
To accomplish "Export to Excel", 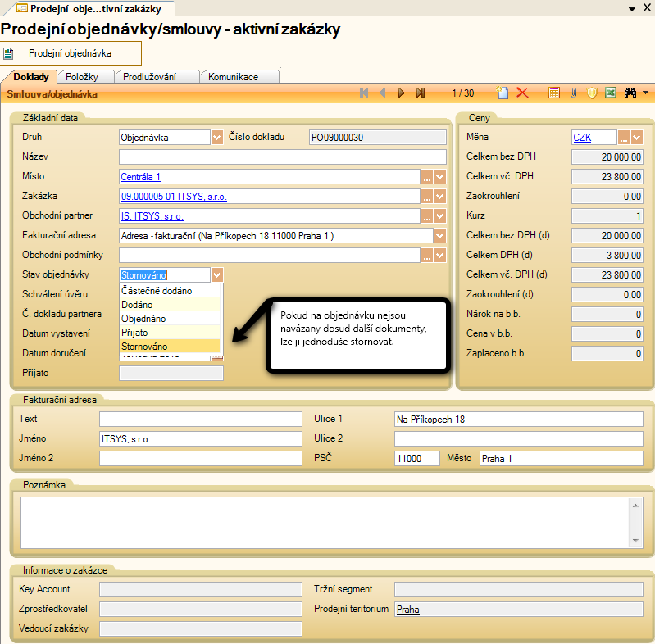I will coord(611,93).
